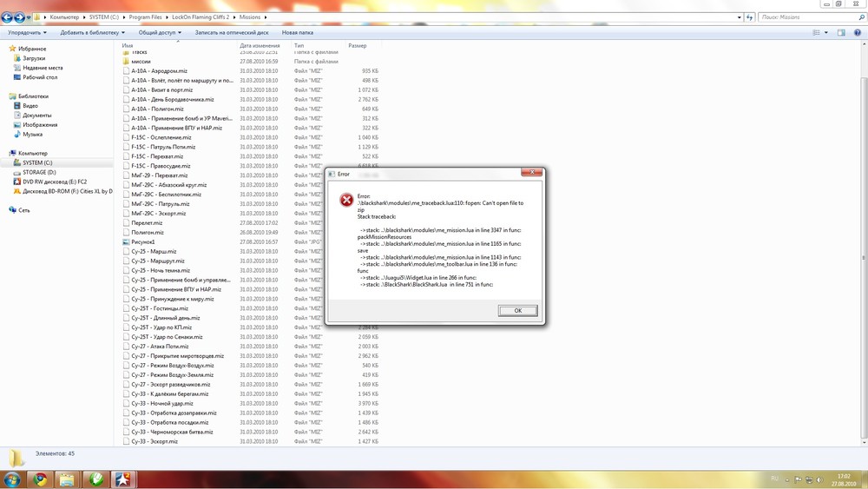
Task: Close the Error dialog with X
Action: pyautogui.click(x=531, y=172)
